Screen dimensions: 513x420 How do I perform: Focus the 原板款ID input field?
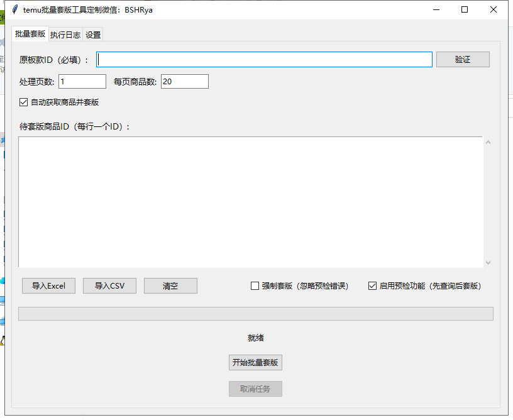click(264, 60)
